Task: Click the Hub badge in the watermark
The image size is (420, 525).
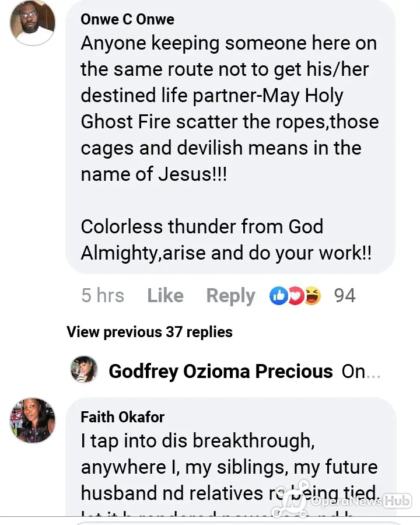Action: tap(397, 501)
